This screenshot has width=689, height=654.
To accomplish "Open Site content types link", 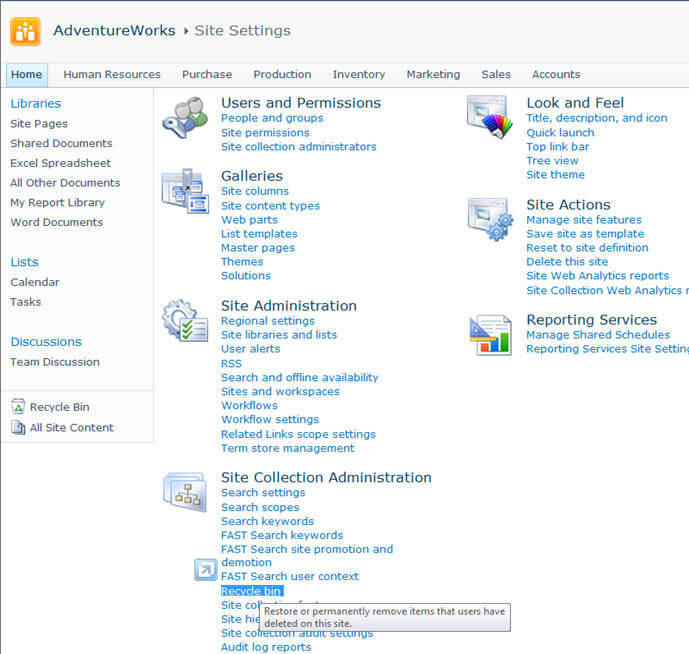I will (270, 206).
